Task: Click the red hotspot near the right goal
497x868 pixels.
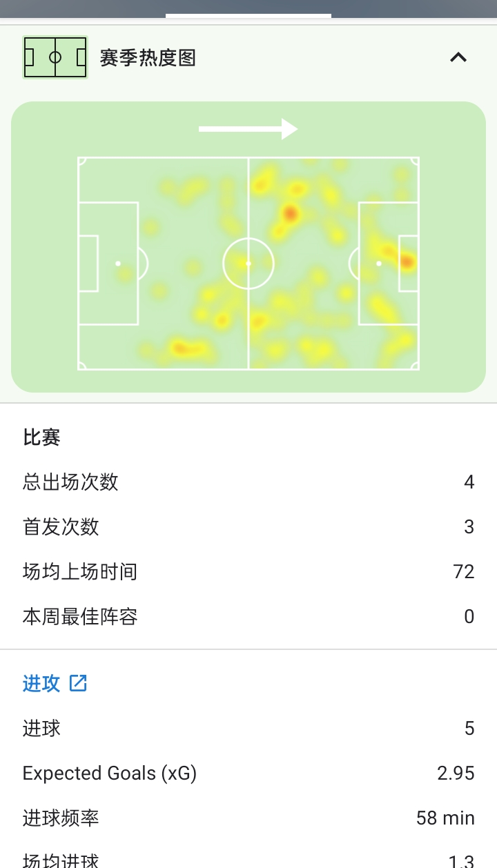Action: coord(407,262)
